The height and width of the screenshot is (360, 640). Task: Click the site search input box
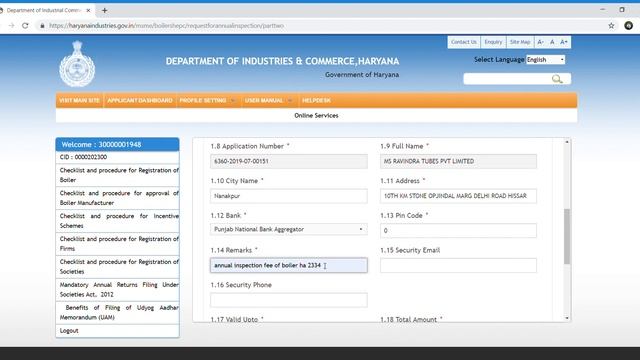[508, 79]
